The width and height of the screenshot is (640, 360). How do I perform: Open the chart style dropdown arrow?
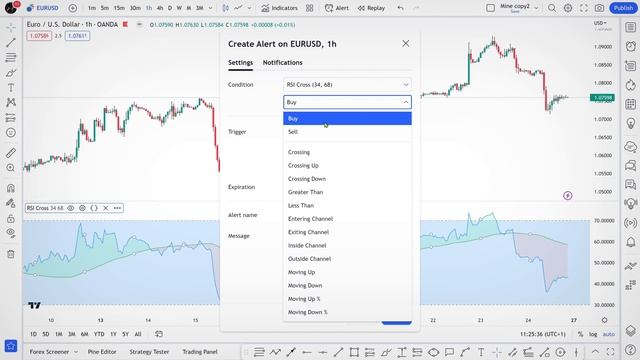(x=249, y=8)
